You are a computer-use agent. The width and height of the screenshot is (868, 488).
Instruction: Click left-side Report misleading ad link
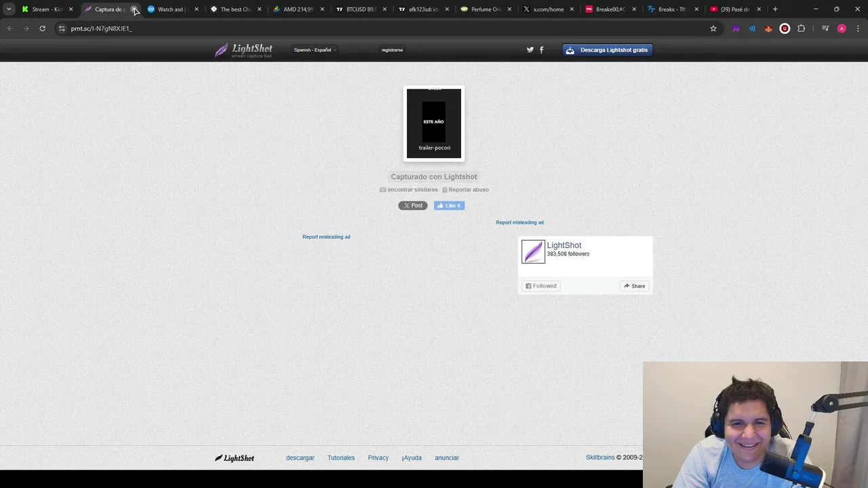tap(326, 237)
